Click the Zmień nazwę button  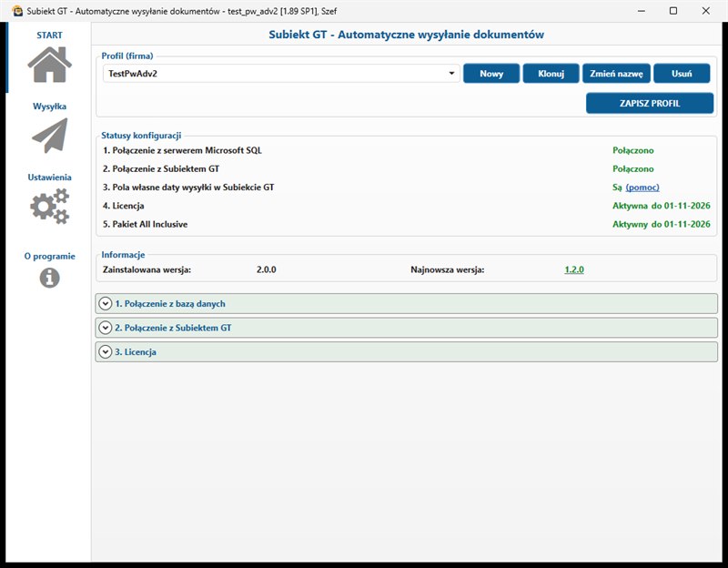[616, 74]
